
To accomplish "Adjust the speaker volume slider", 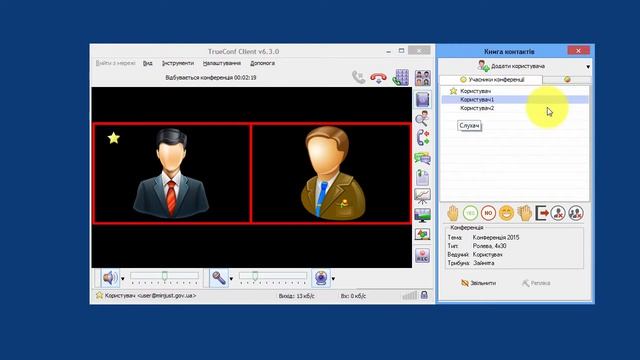I will point(164,276).
